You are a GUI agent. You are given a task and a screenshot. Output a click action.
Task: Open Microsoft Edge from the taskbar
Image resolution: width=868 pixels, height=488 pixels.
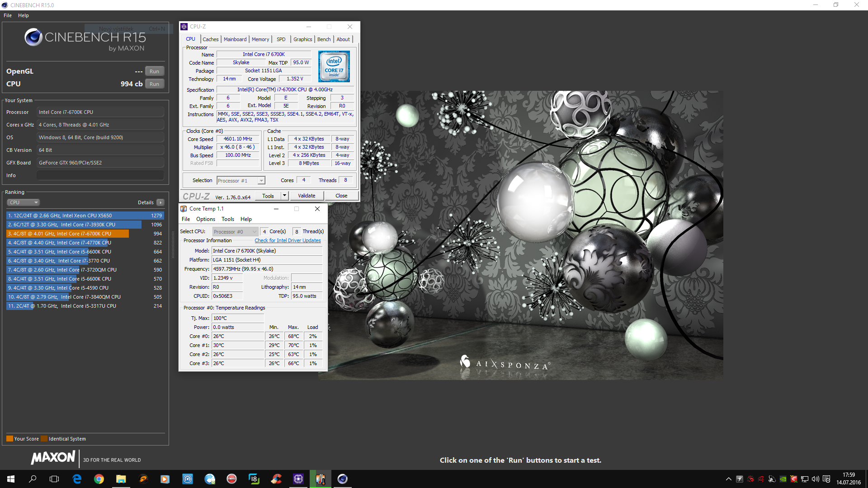coord(77,479)
